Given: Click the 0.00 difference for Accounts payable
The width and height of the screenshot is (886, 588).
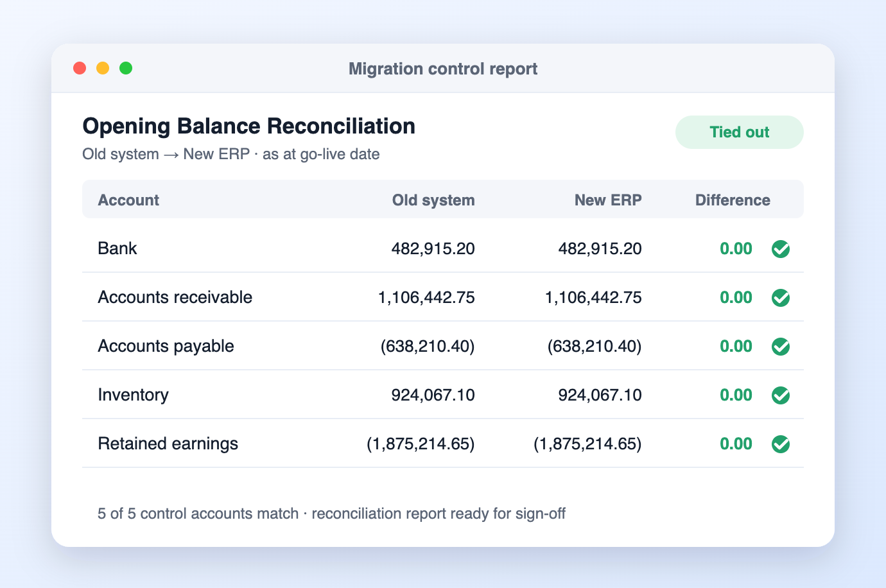Looking at the screenshot, I should coord(736,347).
